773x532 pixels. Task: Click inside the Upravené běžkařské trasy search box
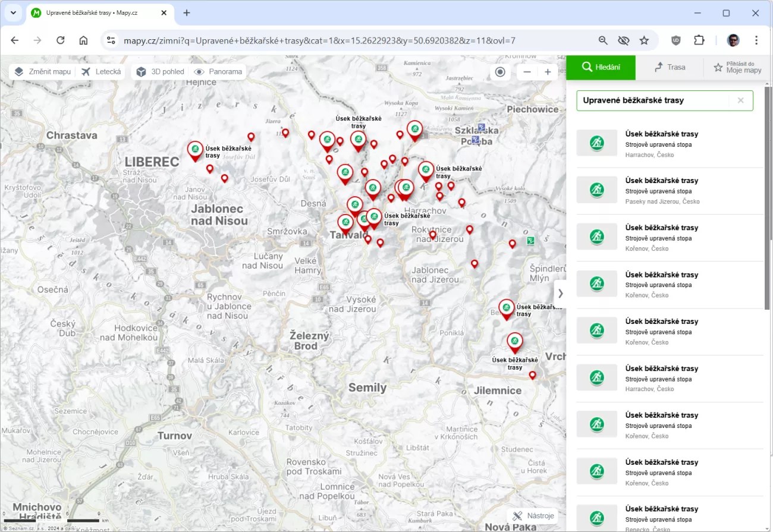[651, 100]
